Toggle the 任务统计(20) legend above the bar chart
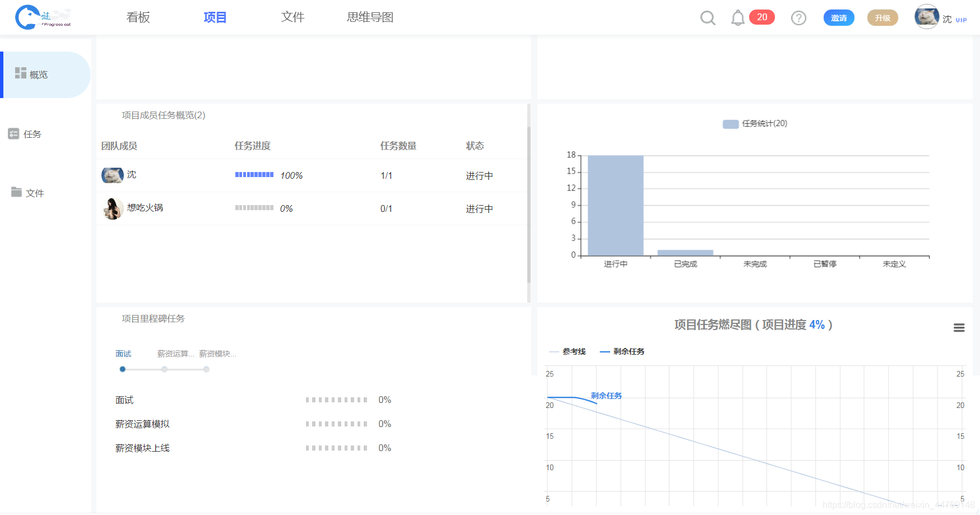This screenshot has height=515, width=980. click(x=755, y=123)
